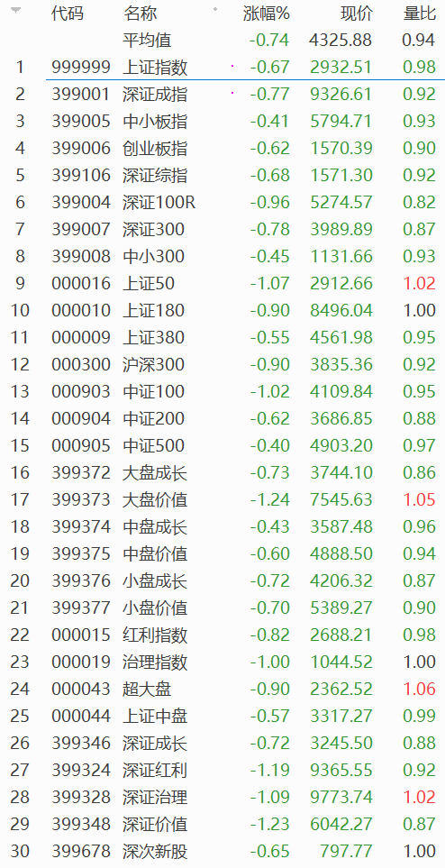The height and width of the screenshot is (868, 445).
Task: Click the 平均值 summary row
Action: tap(222, 41)
